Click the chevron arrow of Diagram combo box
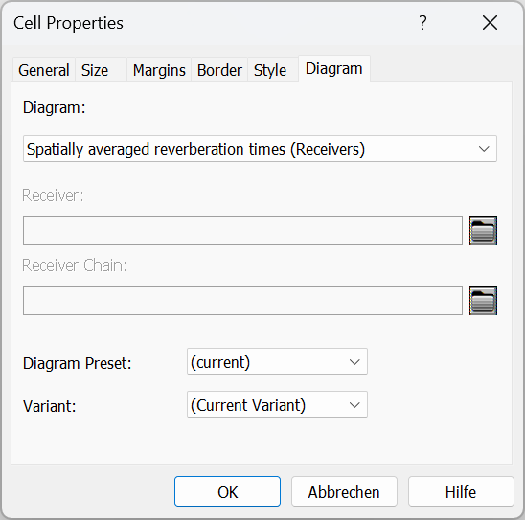Screen dimensions: 525x520 coord(484,149)
